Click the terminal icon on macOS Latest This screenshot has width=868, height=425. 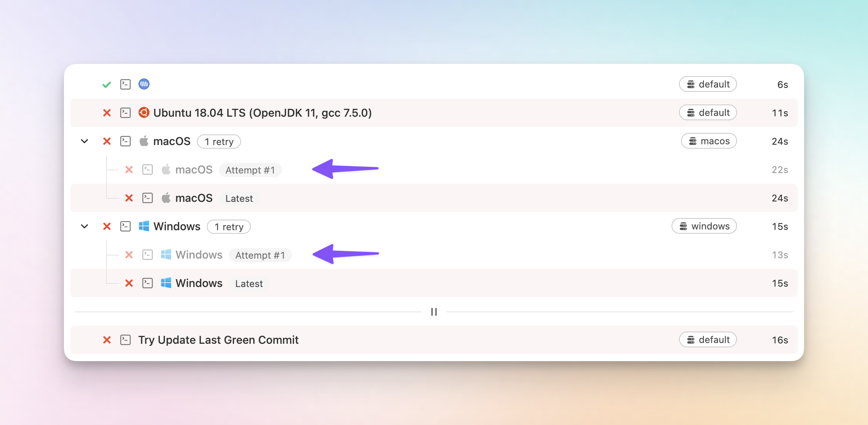click(148, 198)
